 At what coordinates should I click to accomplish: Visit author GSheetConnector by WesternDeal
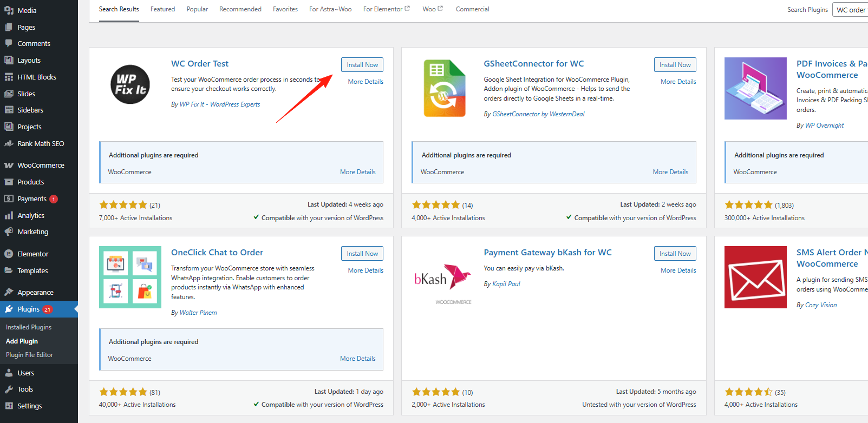[x=539, y=114]
